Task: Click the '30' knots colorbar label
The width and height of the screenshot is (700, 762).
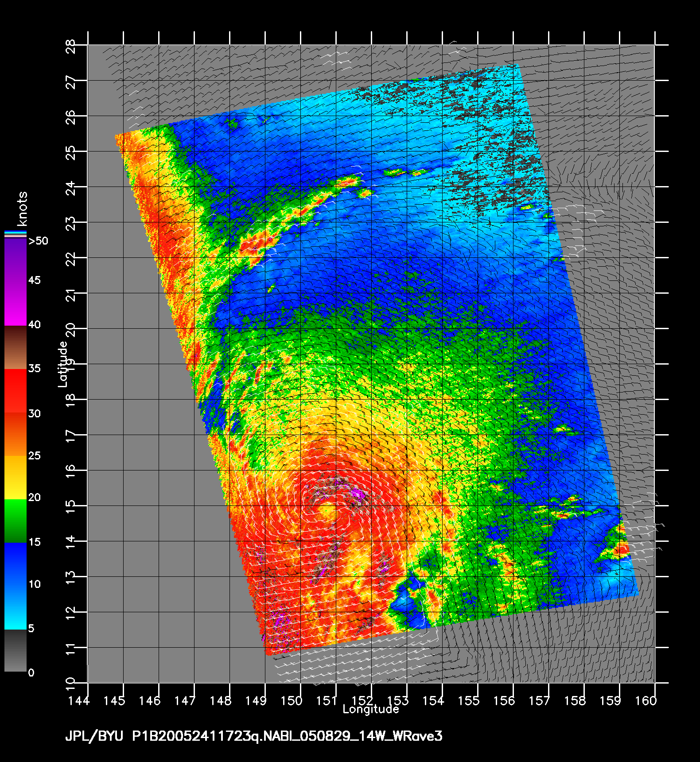Action: click(35, 414)
